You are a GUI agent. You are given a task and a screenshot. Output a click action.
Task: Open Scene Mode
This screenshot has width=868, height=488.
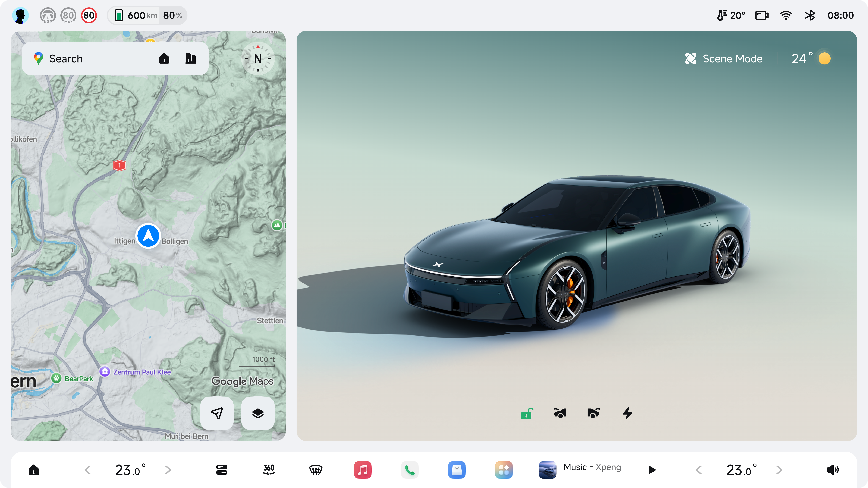pyautogui.click(x=723, y=59)
